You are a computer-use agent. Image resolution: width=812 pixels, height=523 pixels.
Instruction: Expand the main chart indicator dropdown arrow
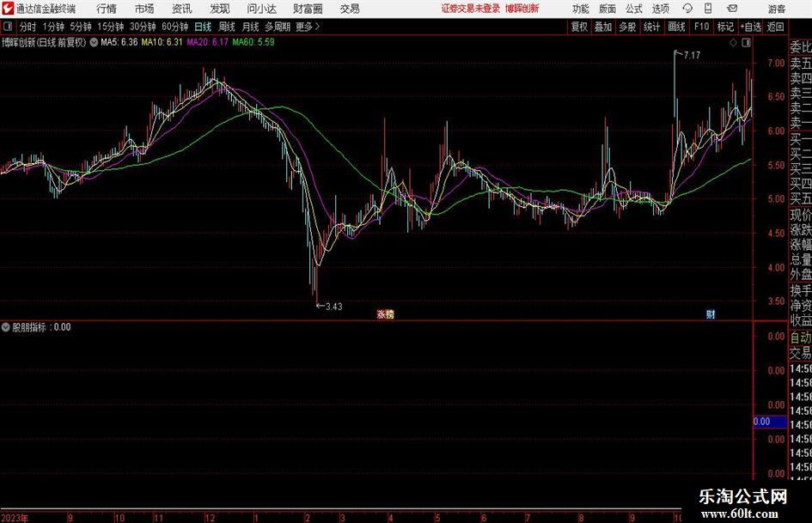click(94, 42)
